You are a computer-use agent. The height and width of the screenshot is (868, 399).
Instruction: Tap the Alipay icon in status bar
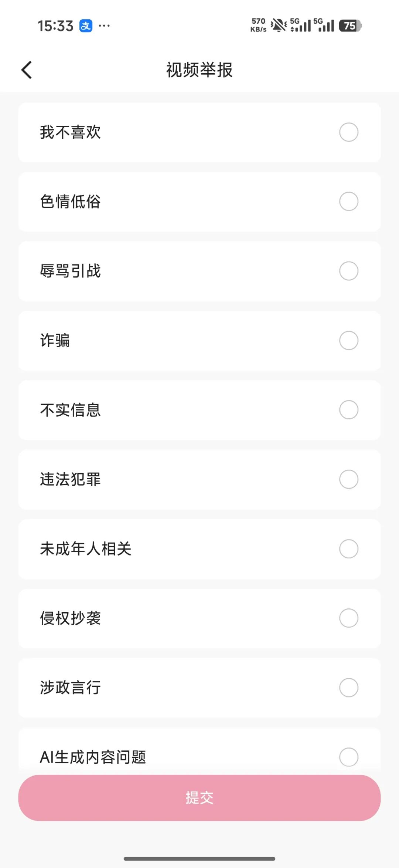click(x=86, y=26)
